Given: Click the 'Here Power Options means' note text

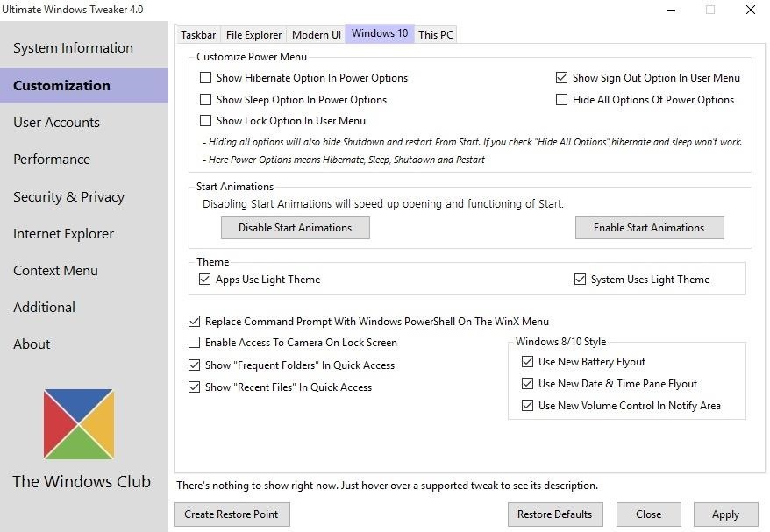Looking at the screenshot, I should (x=344, y=160).
